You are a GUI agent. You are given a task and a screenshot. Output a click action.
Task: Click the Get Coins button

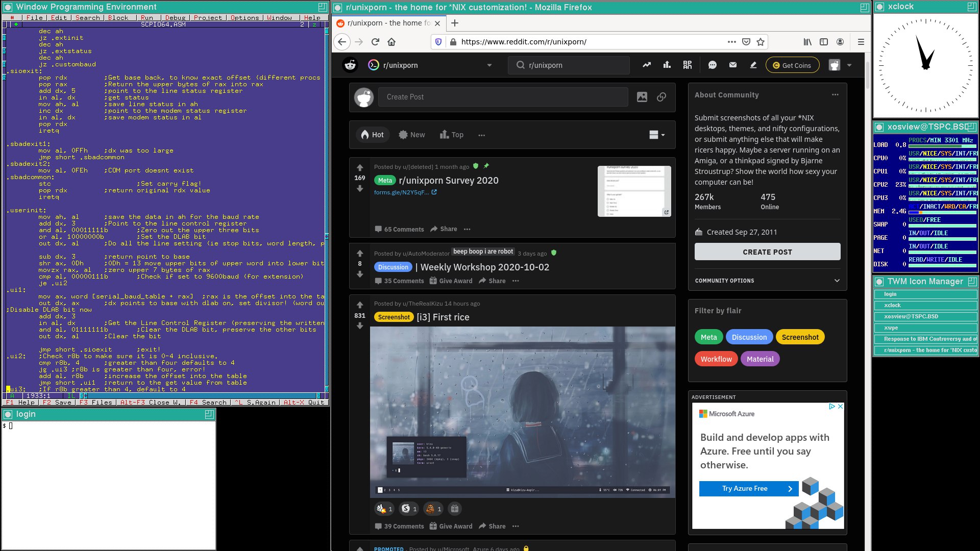coord(792,65)
